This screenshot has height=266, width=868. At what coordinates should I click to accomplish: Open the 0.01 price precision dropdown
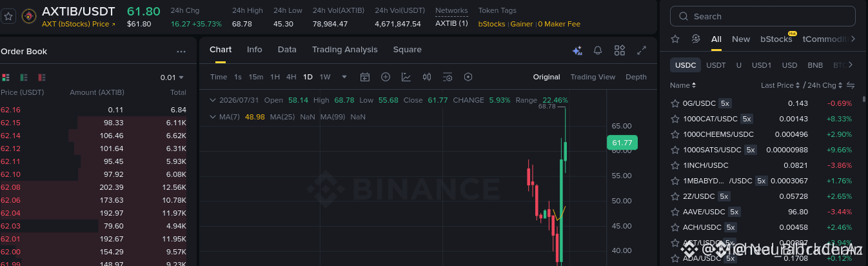(172, 77)
